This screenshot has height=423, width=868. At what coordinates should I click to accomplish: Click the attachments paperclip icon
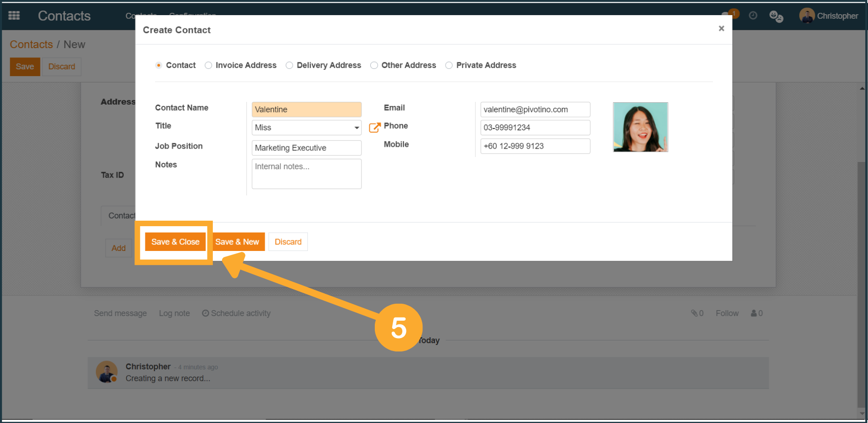696,313
